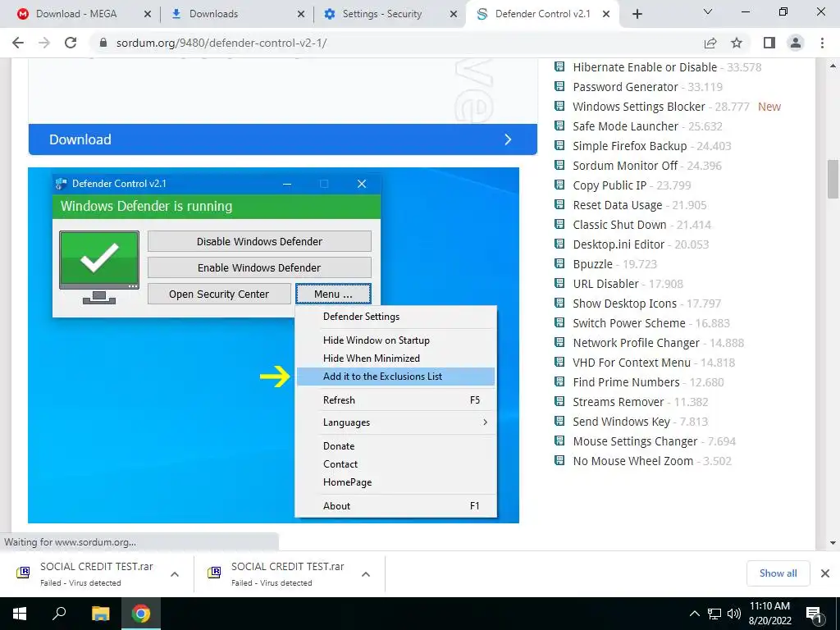Click the page vertical scrollbar thumb
Viewport: 840px width, 630px height.
pyautogui.click(x=833, y=180)
